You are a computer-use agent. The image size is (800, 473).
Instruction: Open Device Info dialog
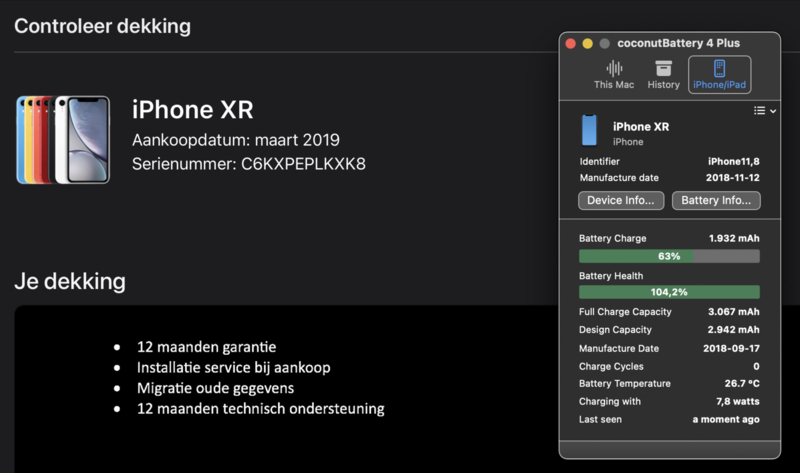click(x=621, y=201)
